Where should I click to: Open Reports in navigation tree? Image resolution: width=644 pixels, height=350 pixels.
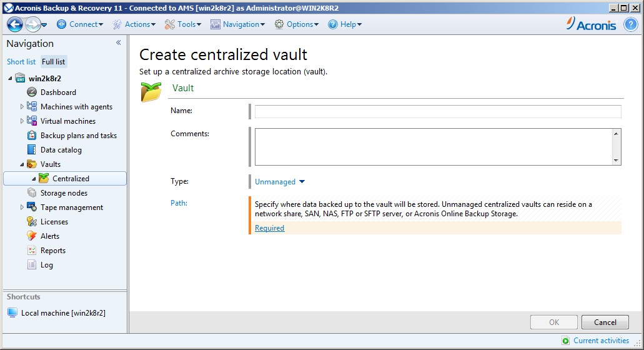(53, 251)
